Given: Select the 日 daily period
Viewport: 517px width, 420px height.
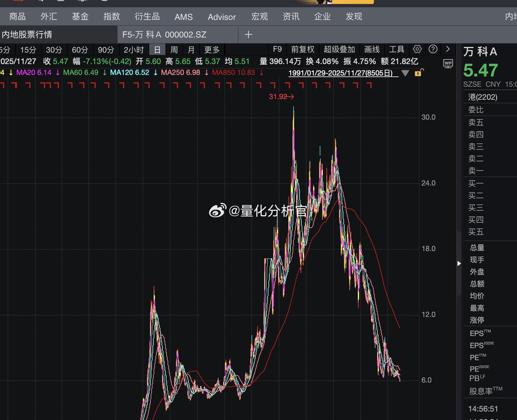Looking at the screenshot, I should pos(157,50).
